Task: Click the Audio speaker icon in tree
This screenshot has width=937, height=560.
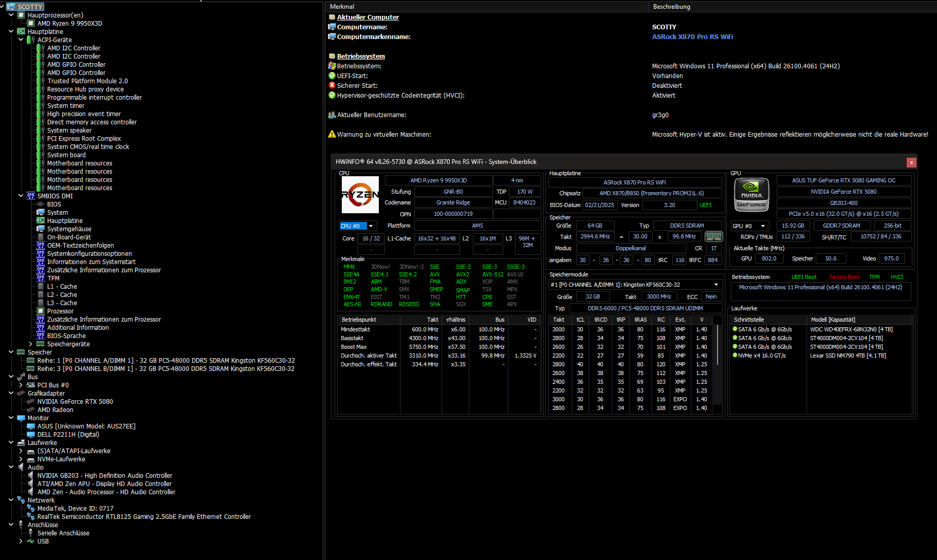Action: point(21,467)
